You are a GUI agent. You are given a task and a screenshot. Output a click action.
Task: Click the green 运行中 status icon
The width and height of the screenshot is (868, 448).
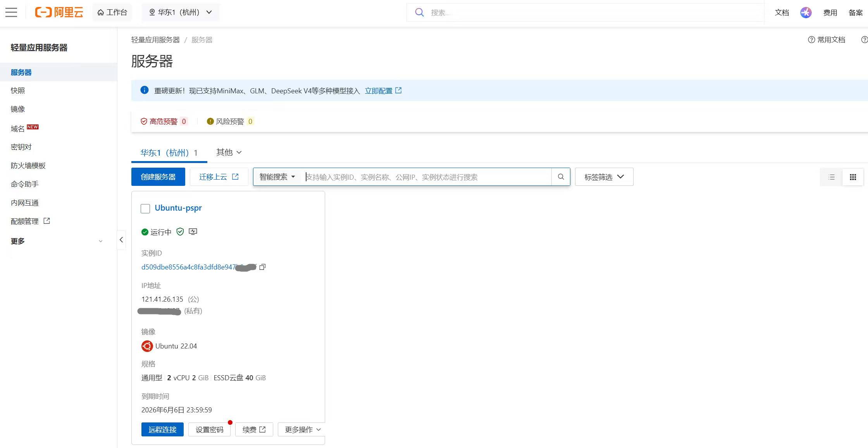tap(145, 232)
